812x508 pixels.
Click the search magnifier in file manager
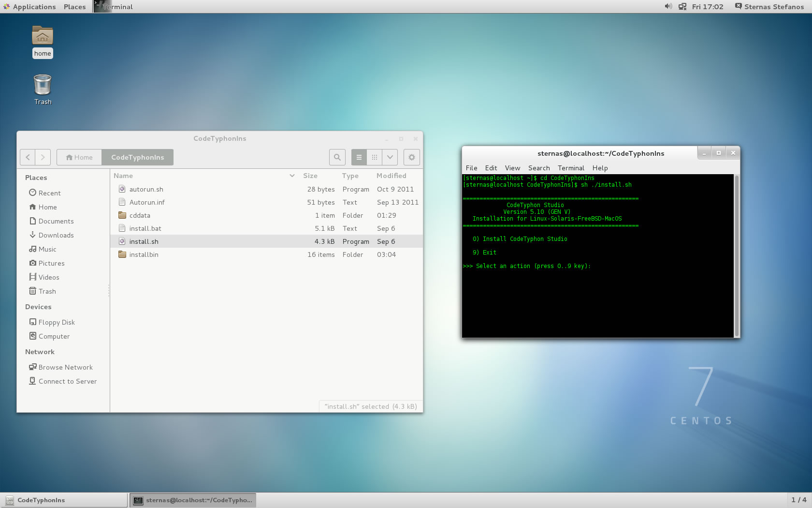pos(337,157)
